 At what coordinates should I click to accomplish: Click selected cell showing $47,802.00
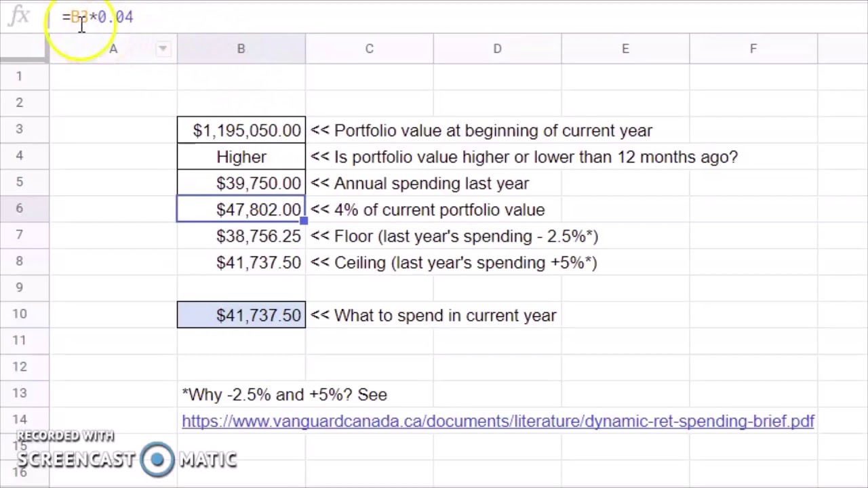pyautogui.click(x=241, y=209)
